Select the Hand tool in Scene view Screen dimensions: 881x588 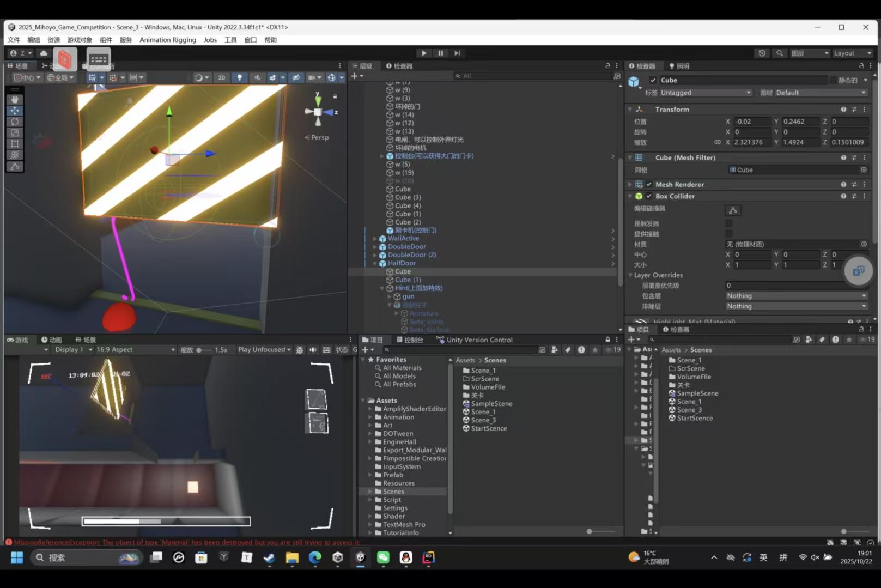(15, 100)
